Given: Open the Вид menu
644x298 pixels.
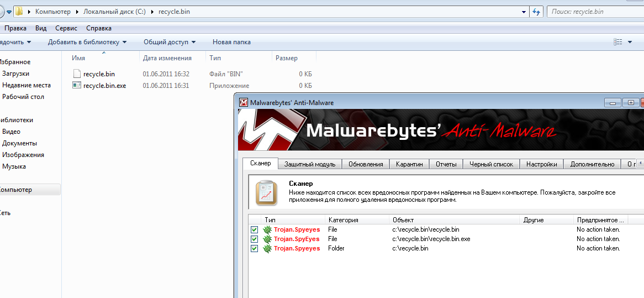Looking at the screenshot, I should click(41, 28).
